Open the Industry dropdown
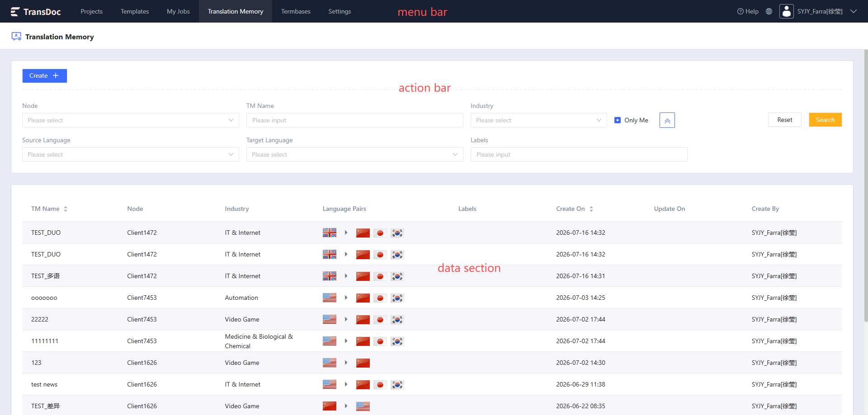Viewport: 868px width, 415px height. pos(539,120)
